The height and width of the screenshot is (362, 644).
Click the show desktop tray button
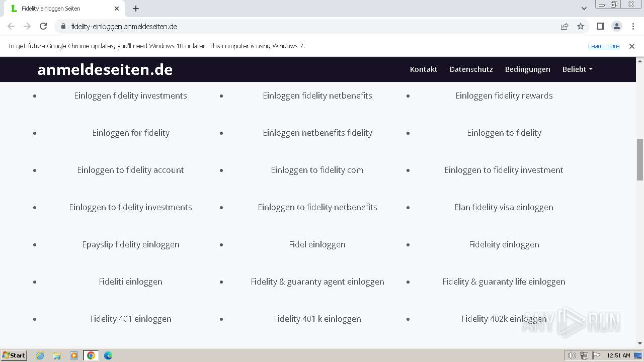(x=638, y=355)
